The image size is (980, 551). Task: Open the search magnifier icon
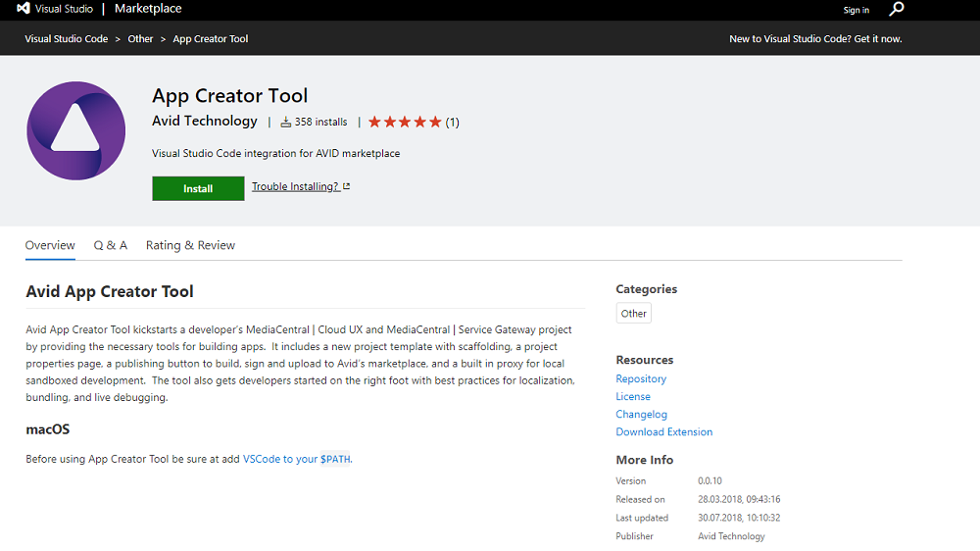coord(896,9)
